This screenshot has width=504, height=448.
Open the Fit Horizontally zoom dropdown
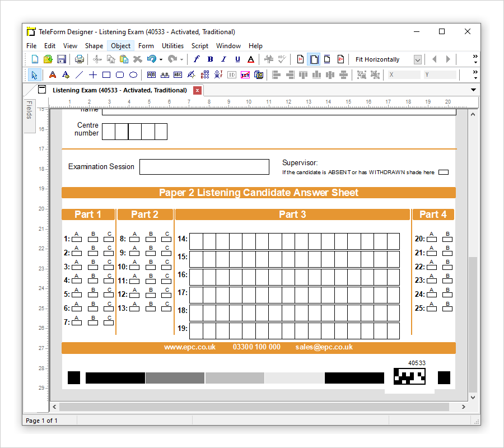pyautogui.click(x=418, y=59)
